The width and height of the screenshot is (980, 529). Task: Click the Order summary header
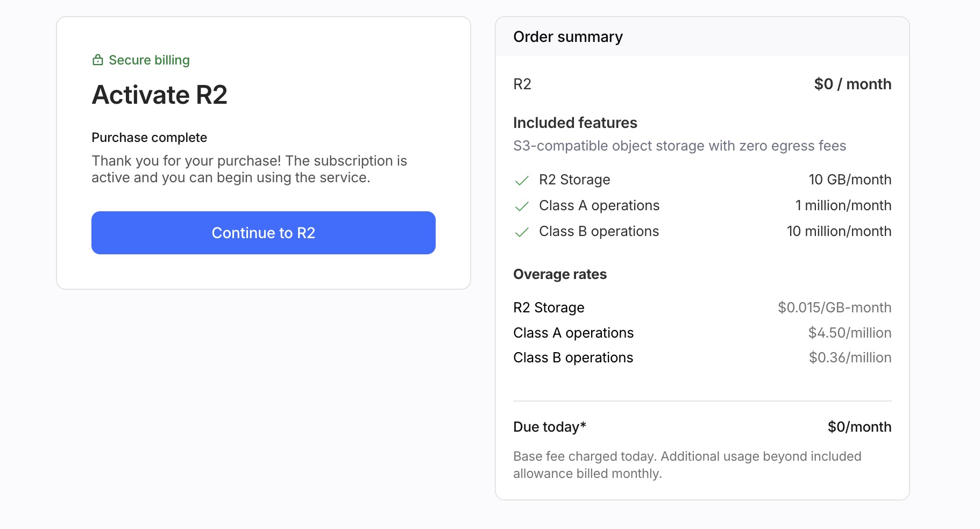coord(568,37)
